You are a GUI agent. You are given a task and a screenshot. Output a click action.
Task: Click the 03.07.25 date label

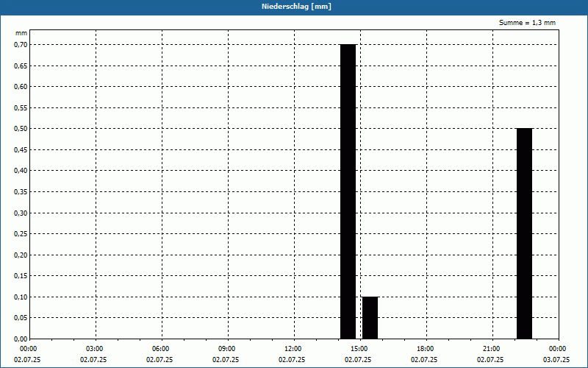pos(556,360)
